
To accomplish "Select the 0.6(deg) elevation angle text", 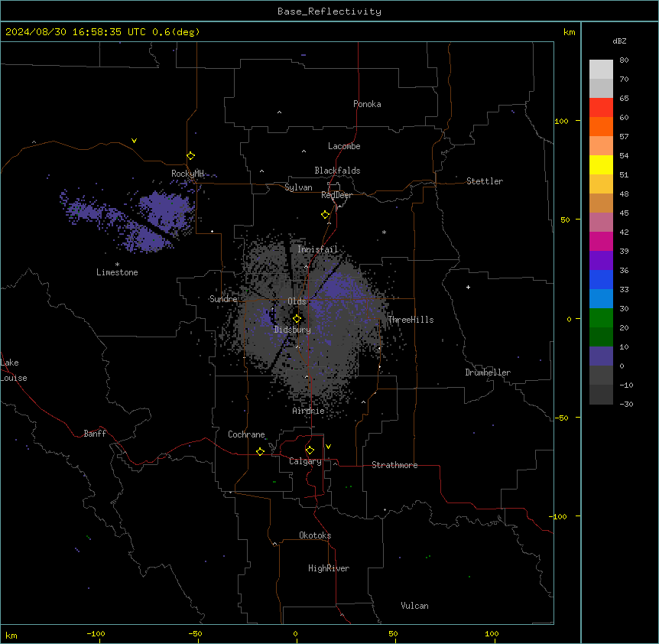I will 176,32.
